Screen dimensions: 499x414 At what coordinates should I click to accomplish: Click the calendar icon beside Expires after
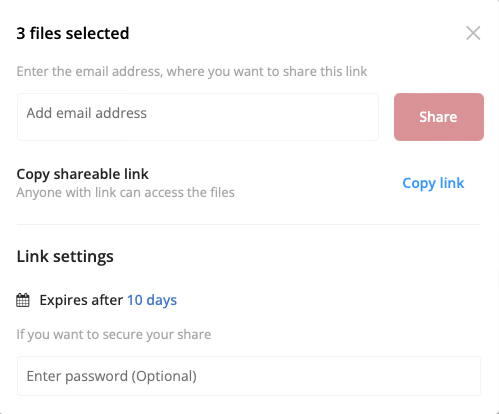click(x=23, y=300)
